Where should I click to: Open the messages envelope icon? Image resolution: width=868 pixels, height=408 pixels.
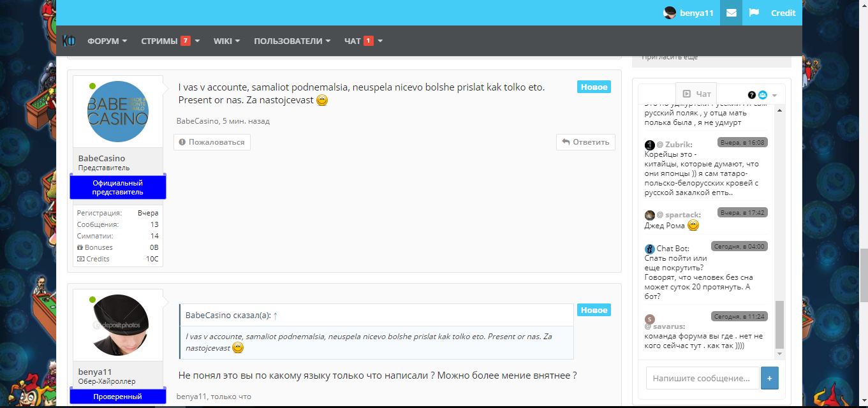coord(731,13)
